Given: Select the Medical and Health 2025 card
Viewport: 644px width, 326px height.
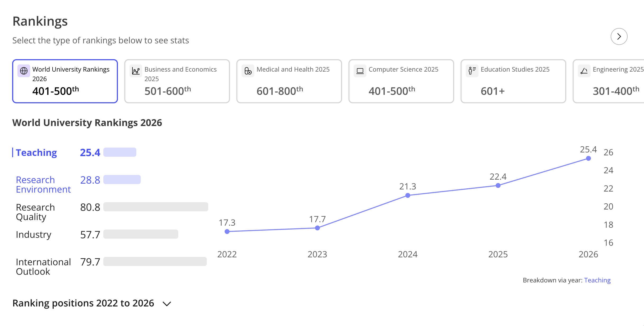Looking at the screenshot, I should pyautogui.click(x=289, y=81).
